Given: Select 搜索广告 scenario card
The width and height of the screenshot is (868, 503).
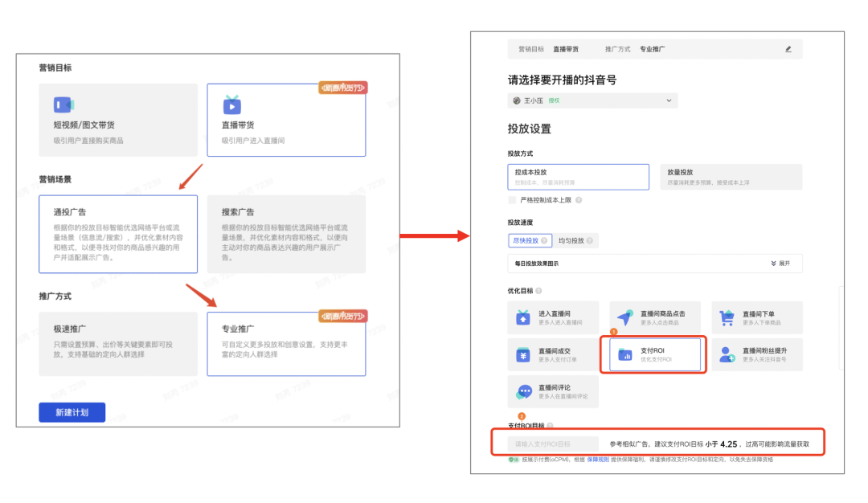Looking at the screenshot, I should tap(286, 234).
